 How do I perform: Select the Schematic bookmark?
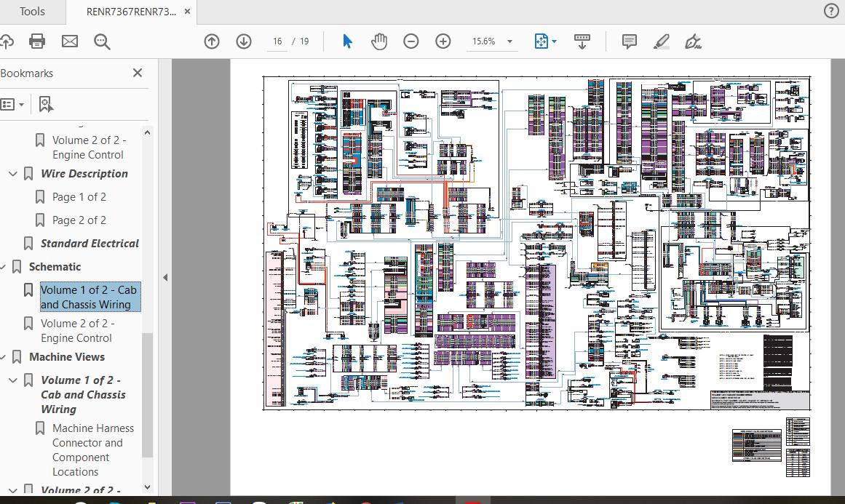click(55, 266)
